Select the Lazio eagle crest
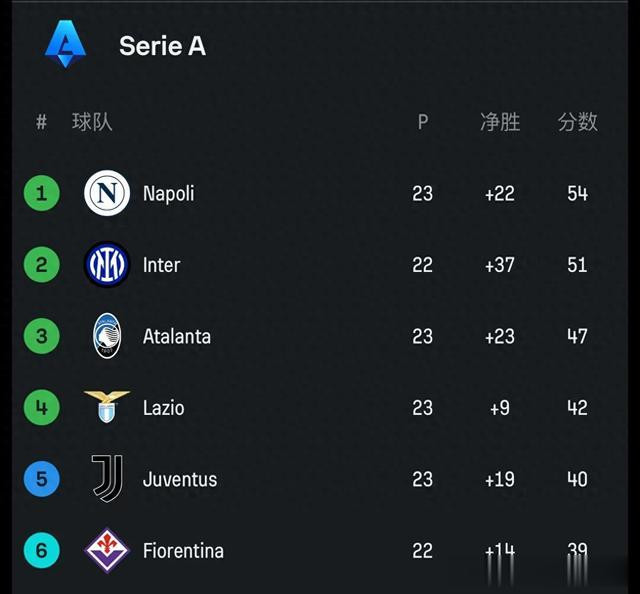 (x=107, y=407)
